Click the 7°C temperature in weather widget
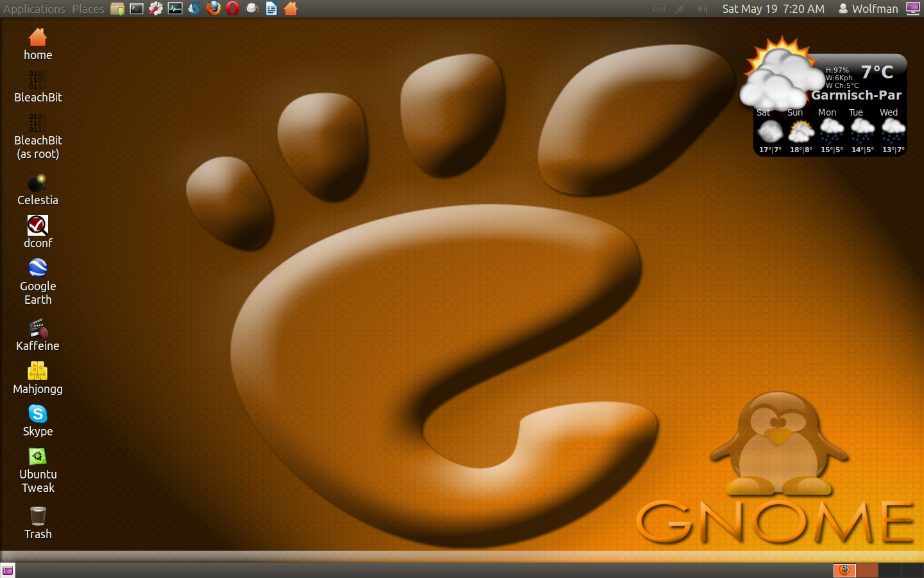 click(877, 72)
